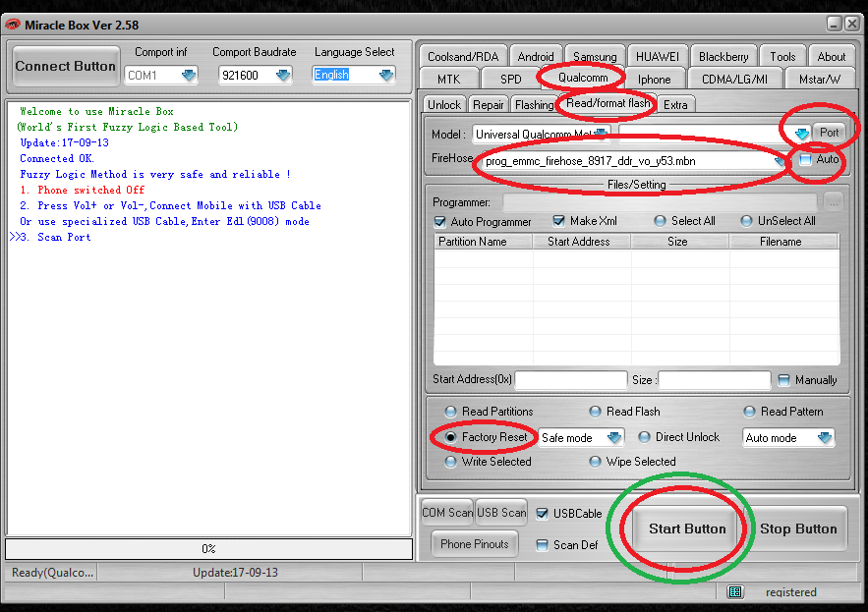Switch to the CDMA/LG/MI tab
This screenshot has height=612, width=868.
point(734,80)
